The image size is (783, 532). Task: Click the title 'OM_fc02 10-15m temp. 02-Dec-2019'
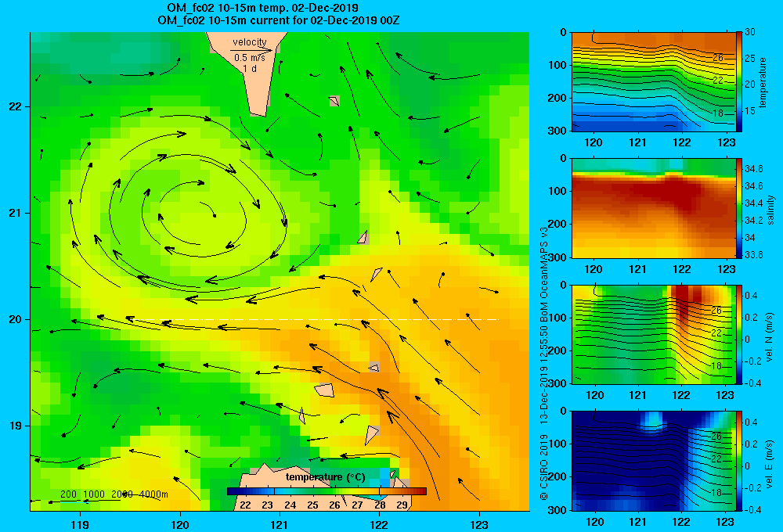point(262,8)
